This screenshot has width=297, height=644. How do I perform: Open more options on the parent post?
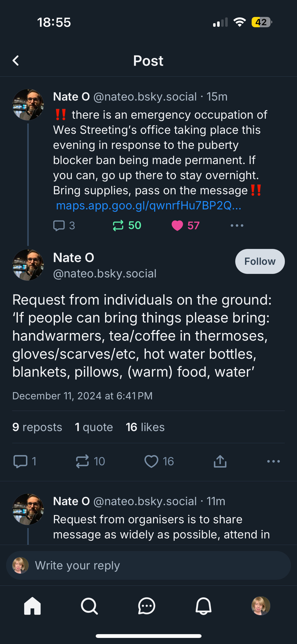(237, 225)
